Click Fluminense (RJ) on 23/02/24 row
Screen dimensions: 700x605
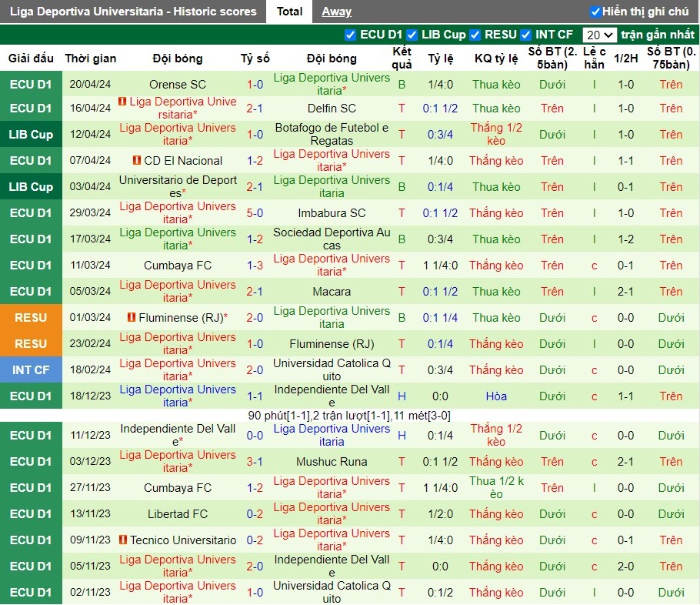point(332,343)
